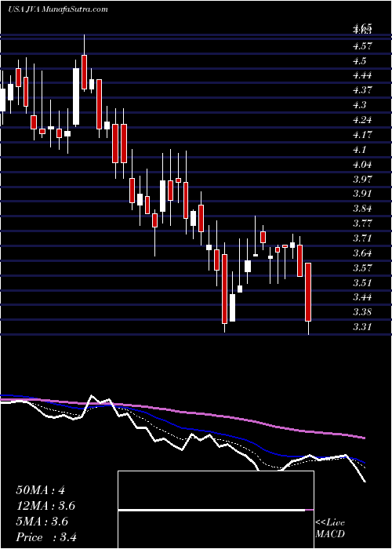Click the 4.57 price axis label

click(362, 46)
